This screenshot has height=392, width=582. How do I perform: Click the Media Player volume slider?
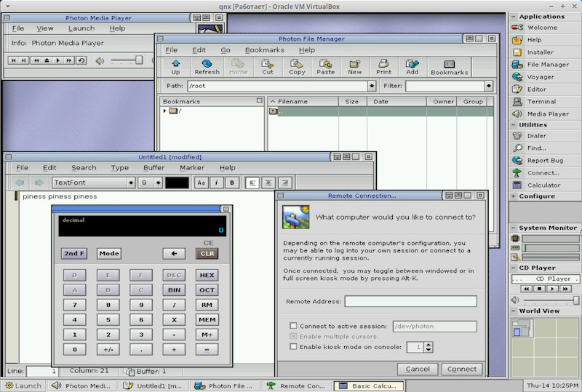[x=127, y=60]
